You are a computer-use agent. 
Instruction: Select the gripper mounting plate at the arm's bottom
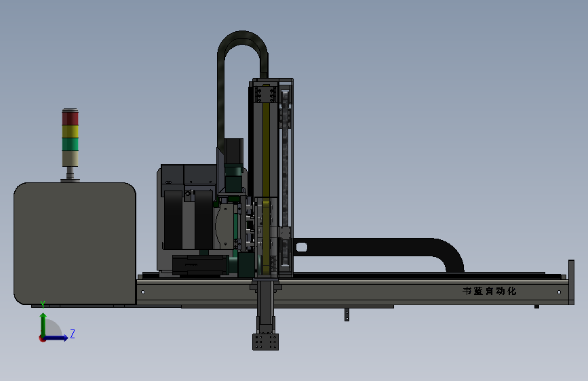[x=265, y=342]
